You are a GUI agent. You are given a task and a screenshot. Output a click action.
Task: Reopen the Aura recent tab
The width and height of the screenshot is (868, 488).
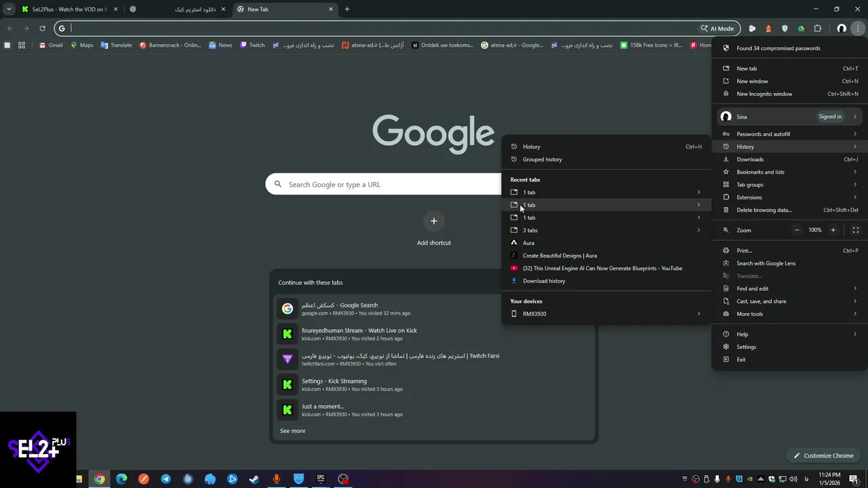click(x=606, y=243)
